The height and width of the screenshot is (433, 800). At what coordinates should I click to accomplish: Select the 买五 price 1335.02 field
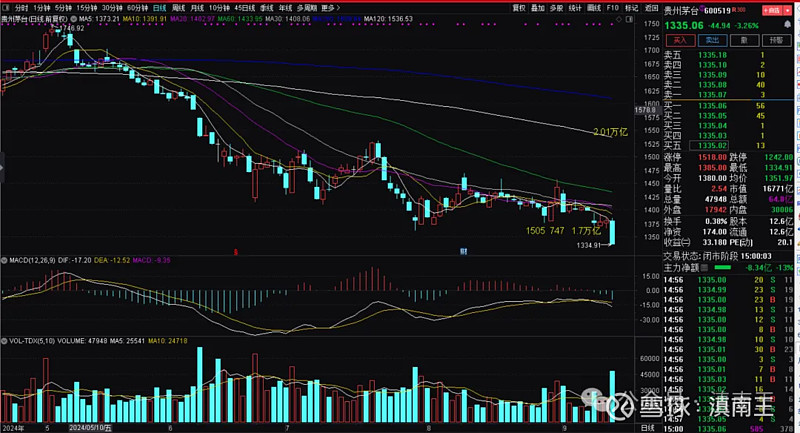click(709, 145)
